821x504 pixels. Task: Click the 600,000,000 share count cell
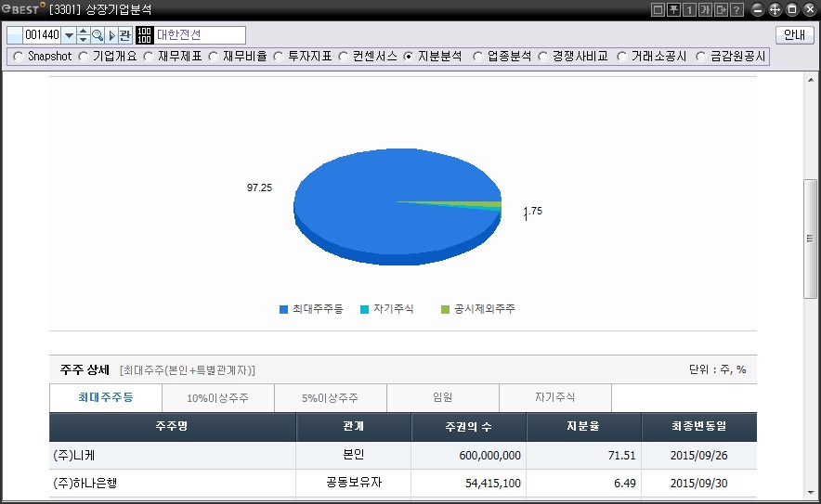click(469, 456)
